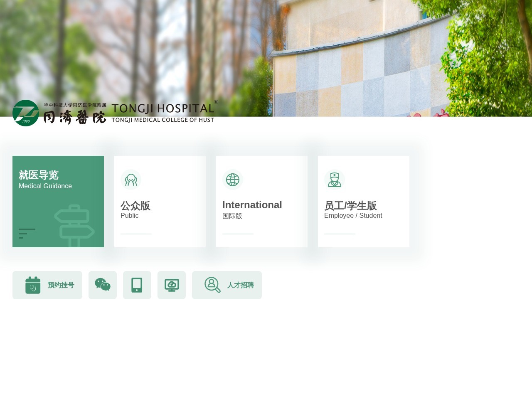Click the mobile tablet device icon
Screen dimensions: 532x399
click(137, 285)
